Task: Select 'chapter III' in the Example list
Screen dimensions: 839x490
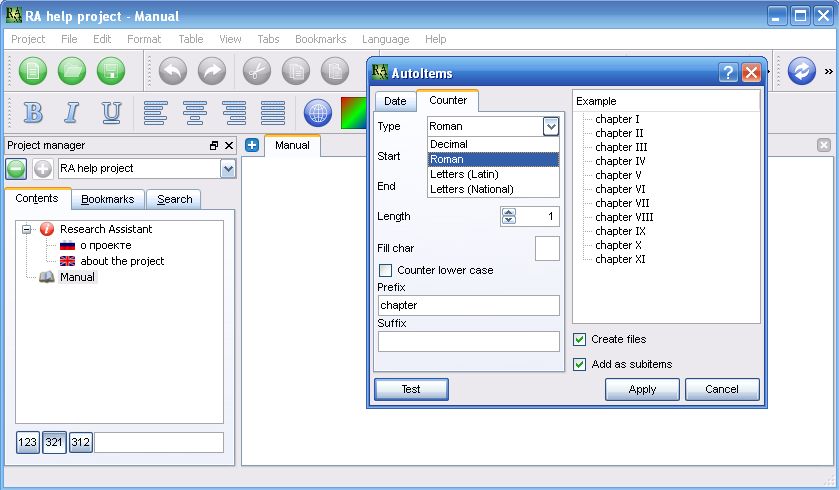Action: click(x=621, y=147)
